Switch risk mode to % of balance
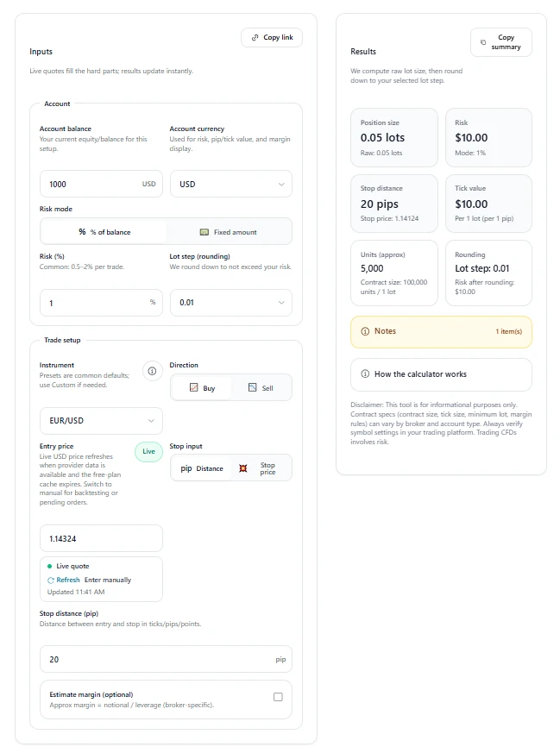 pos(104,232)
